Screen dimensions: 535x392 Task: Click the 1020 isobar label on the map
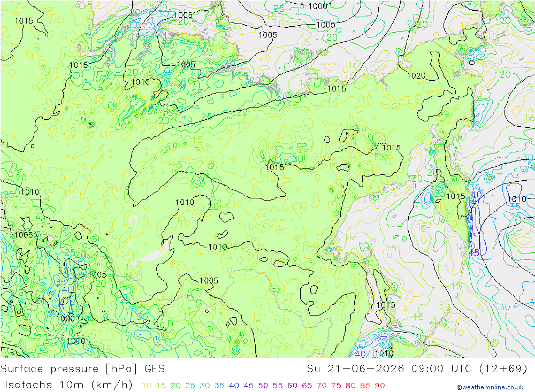[x=416, y=76]
